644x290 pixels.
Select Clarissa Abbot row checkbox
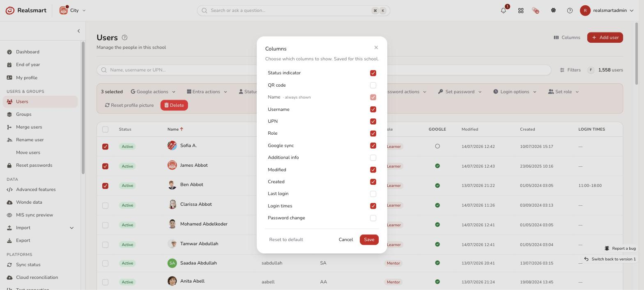coord(105,205)
